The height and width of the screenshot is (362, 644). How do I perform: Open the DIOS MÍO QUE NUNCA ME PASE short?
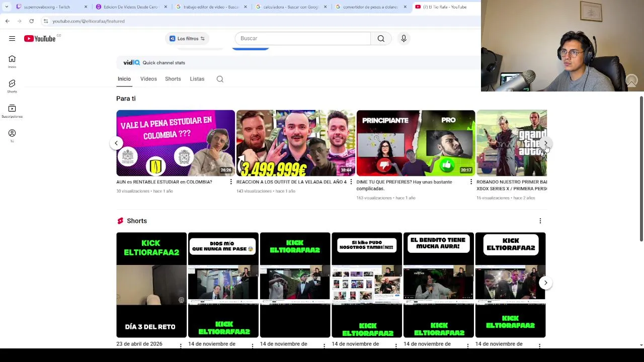tap(223, 285)
